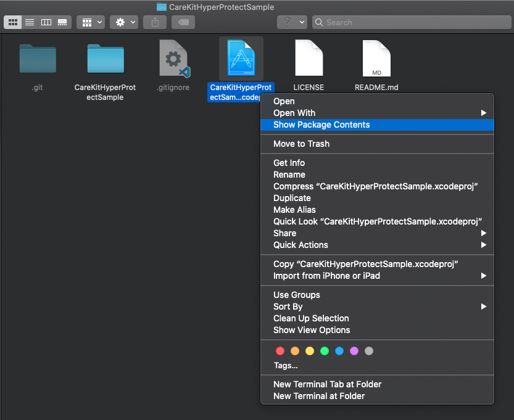514x420 pixels.
Task: Choose Compress CareKitHyperProtectSample.xcodeproj
Action: [377, 186]
